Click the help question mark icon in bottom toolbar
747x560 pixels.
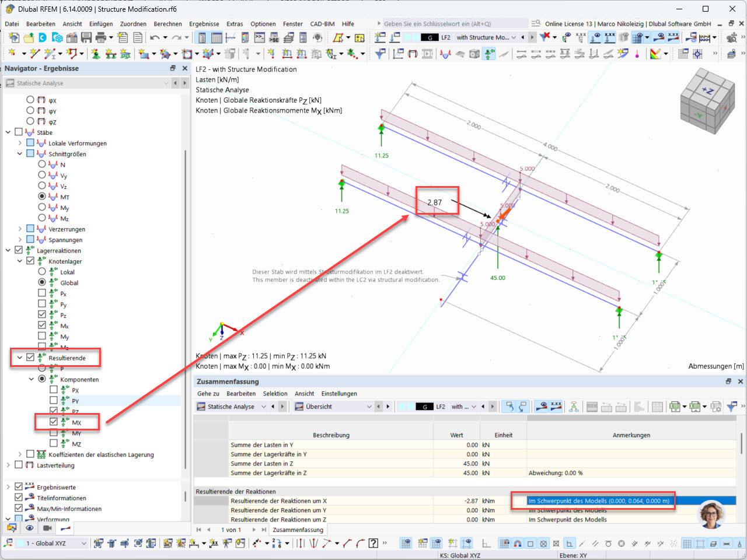[x=373, y=543]
